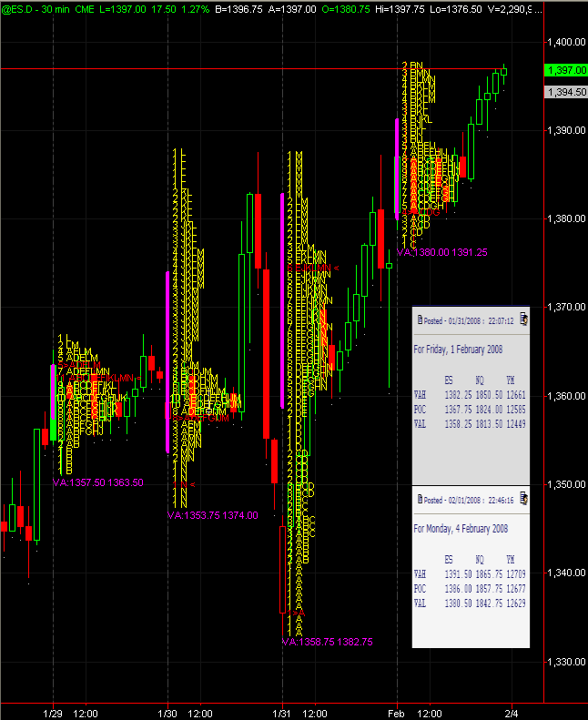The height and width of the screenshot is (720, 588).
Task: Click the 1391.50 VAH value
Action: click(x=458, y=574)
